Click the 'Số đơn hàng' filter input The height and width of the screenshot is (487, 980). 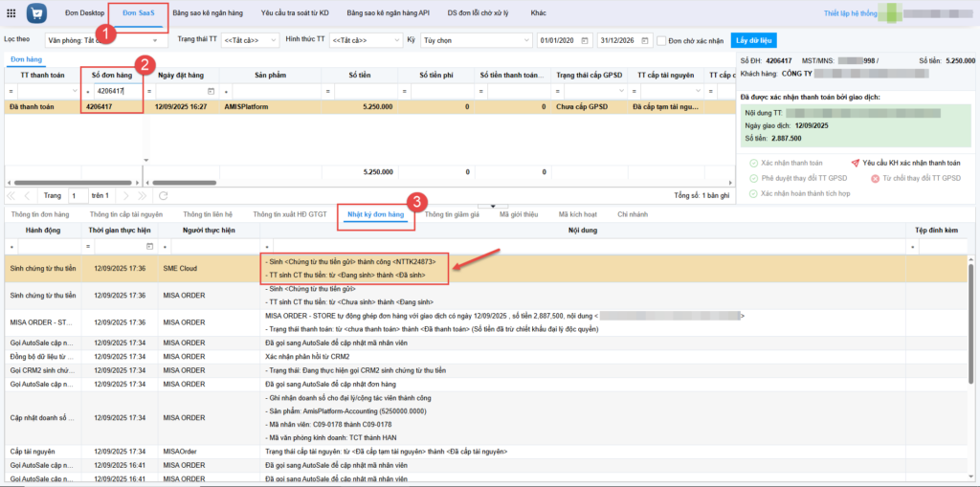pyautogui.click(x=116, y=91)
